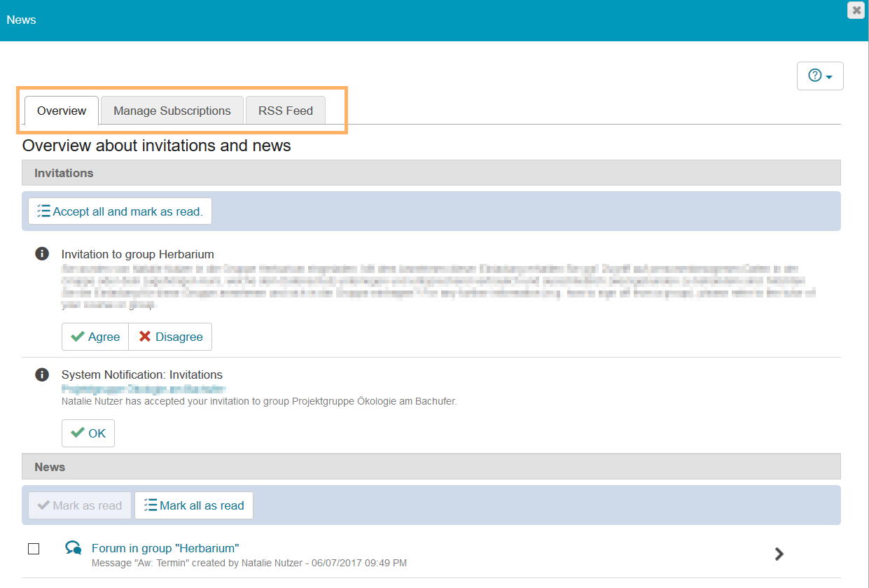Screen dimensions: 869x588
Task: Click the greyed Mark as read button
Action: pos(80,505)
